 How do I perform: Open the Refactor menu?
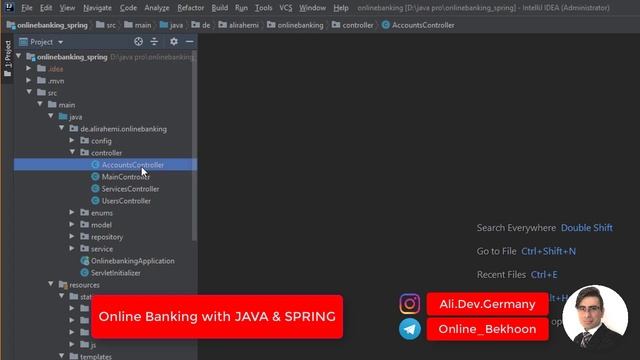pyautogui.click(x=191, y=8)
